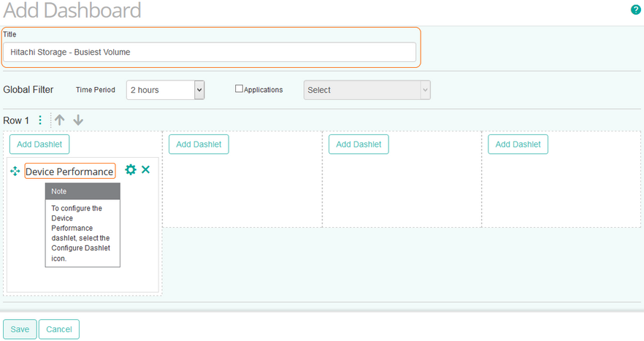The height and width of the screenshot is (341, 644).
Task: Open the help question mark icon
Action: coord(635,9)
